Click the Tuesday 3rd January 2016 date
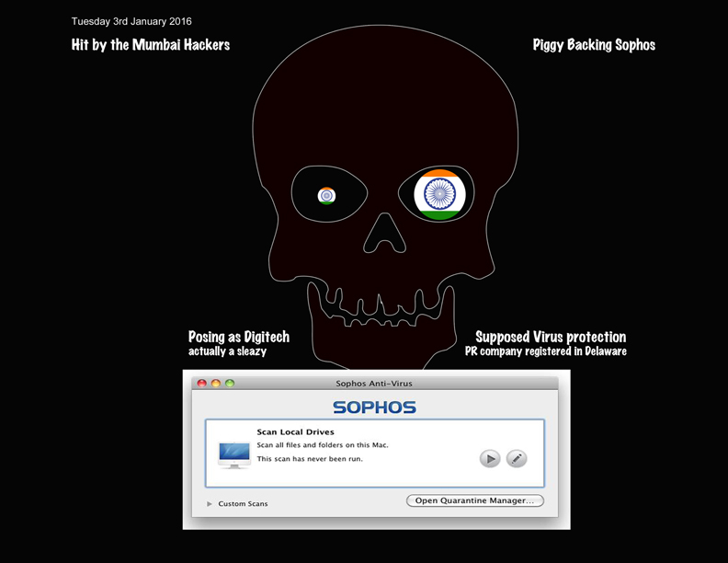Screen dimensions: 728x563 pyautogui.click(x=131, y=21)
